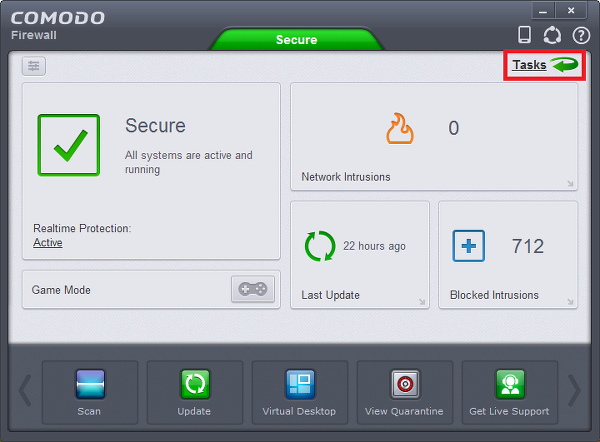Click the orange flame Network Intrusions icon

[x=400, y=128]
